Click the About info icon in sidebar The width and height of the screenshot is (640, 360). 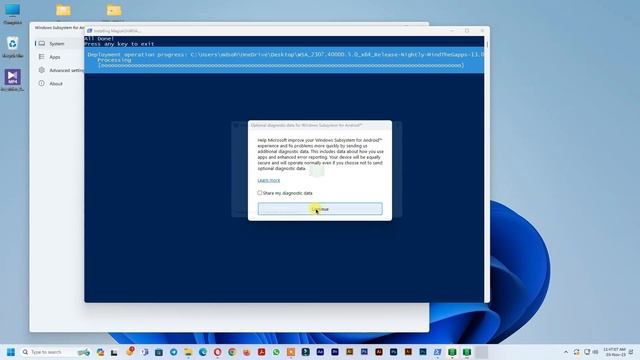pos(42,83)
